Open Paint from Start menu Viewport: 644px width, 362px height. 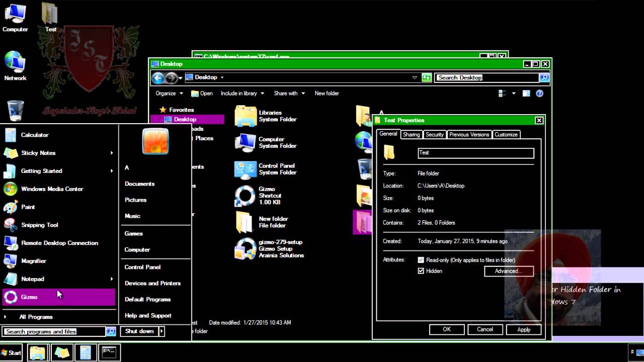click(x=59, y=207)
